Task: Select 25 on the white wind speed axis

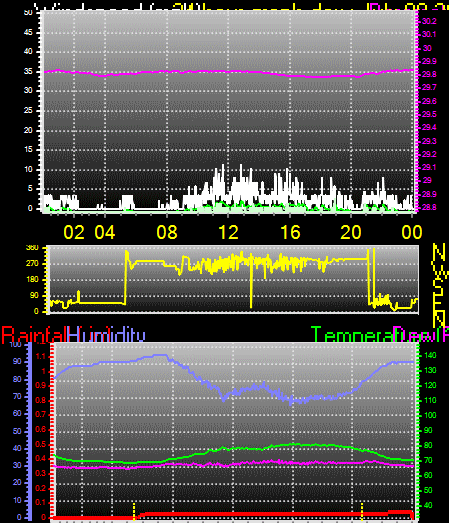Action: (x=28, y=110)
